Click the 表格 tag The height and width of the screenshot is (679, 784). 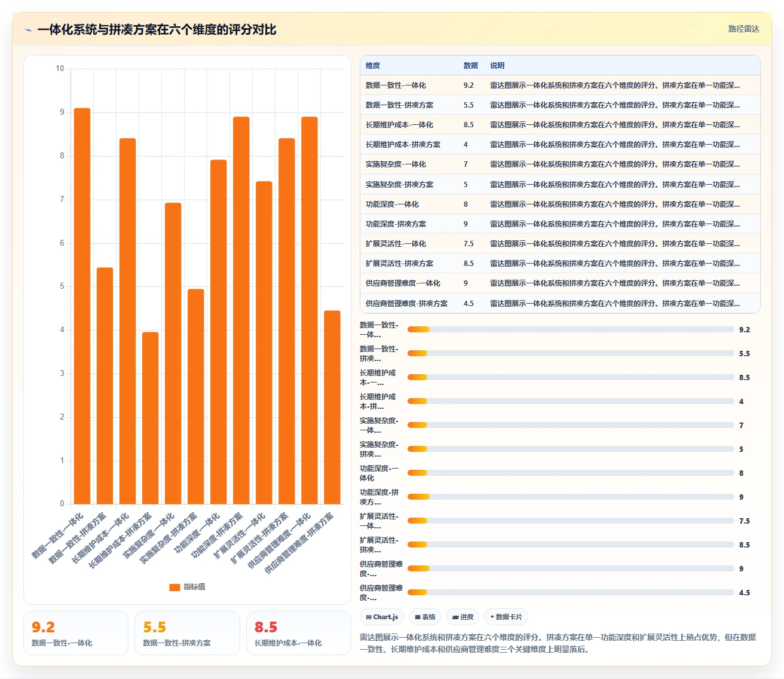(425, 617)
